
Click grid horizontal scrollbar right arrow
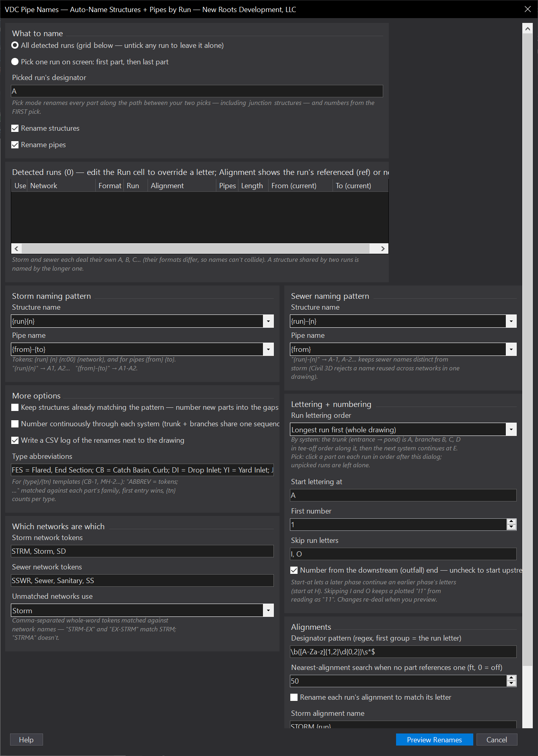click(383, 249)
